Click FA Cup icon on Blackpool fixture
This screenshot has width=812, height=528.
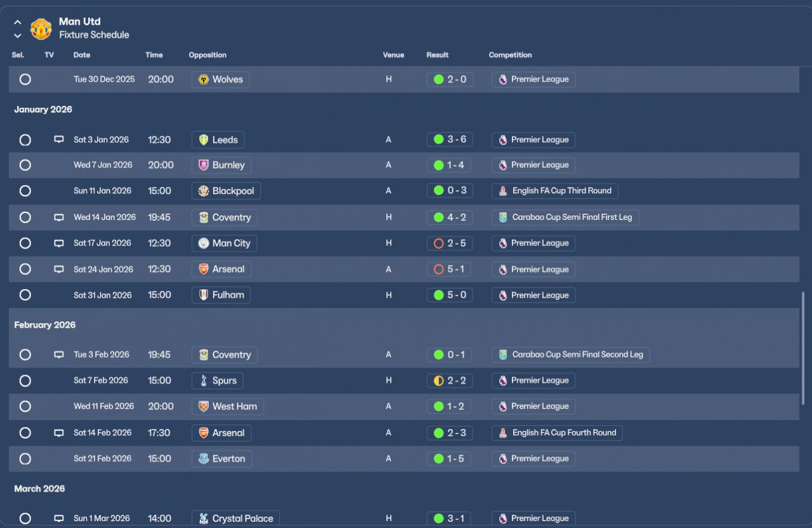pos(503,191)
